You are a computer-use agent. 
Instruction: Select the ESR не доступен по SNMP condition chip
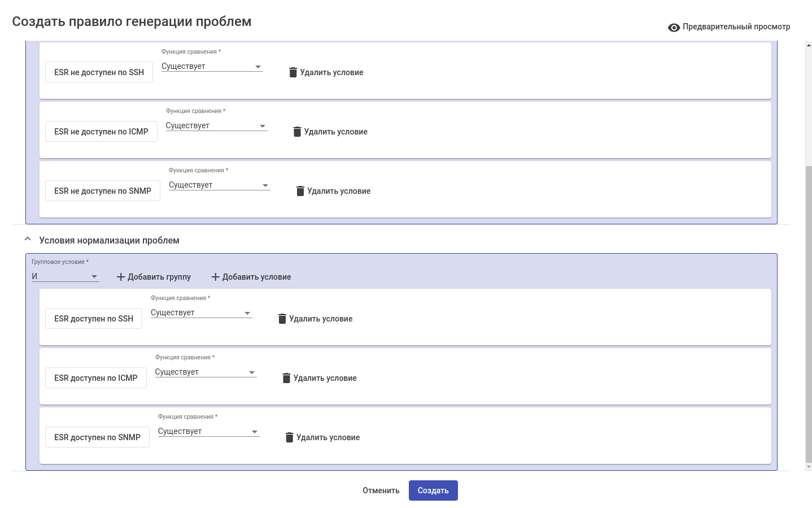(103, 191)
